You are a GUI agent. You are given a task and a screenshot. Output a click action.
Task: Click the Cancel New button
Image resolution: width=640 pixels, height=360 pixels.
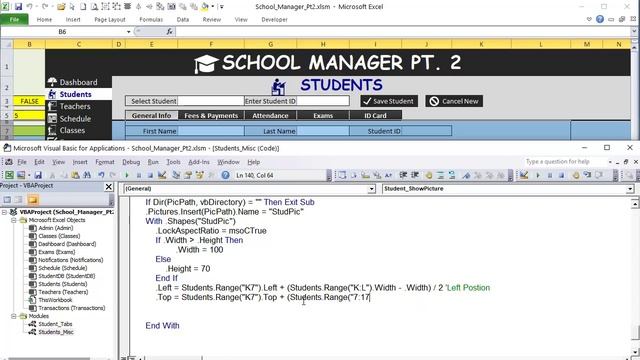[x=454, y=101]
